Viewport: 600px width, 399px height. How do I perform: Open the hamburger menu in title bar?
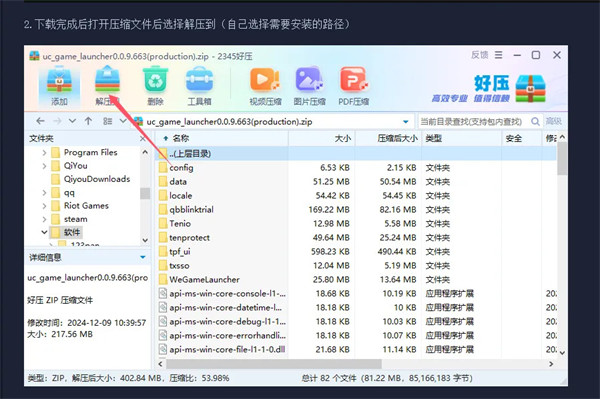tap(498, 55)
